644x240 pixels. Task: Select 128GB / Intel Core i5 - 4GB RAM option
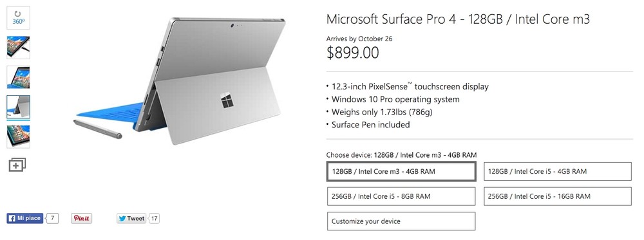[558, 172]
